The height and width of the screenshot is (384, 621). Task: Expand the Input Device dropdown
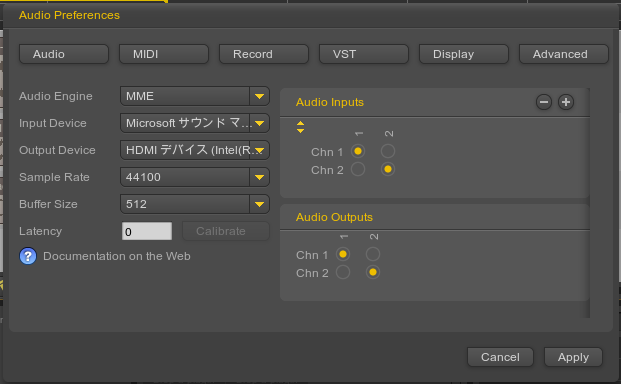tap(195, 123)
